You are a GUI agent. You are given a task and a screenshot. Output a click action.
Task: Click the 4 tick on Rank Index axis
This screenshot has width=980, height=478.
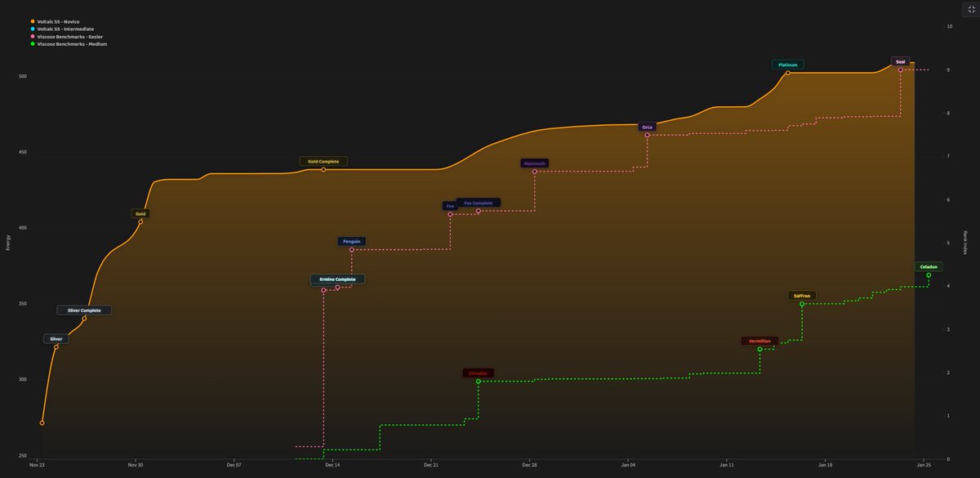pyautogui.click(x=947, y=287)
